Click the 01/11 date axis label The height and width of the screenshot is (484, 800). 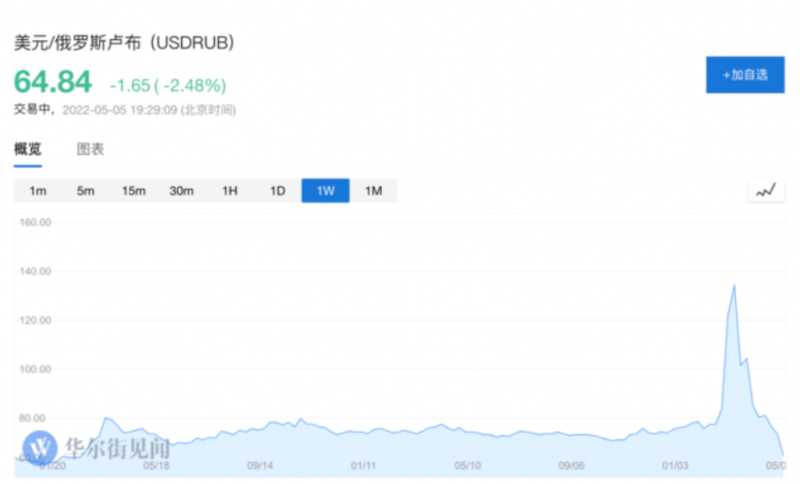(364, 465)
